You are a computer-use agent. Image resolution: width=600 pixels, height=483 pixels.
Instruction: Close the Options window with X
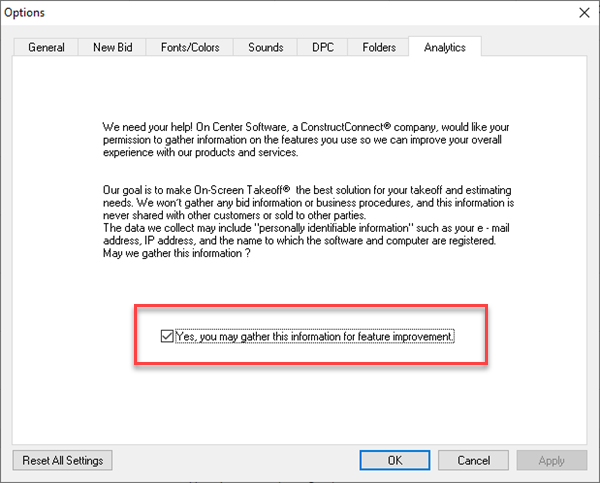[584, 13]
